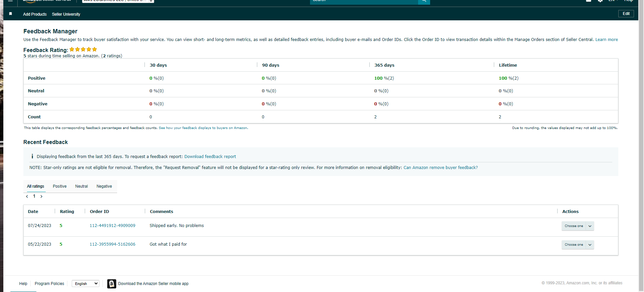The height and width of the screenshot is (292, 644).
Task: Open Seller University from the favorites bar
Action: pyautogui.click(x=66, y=14)
